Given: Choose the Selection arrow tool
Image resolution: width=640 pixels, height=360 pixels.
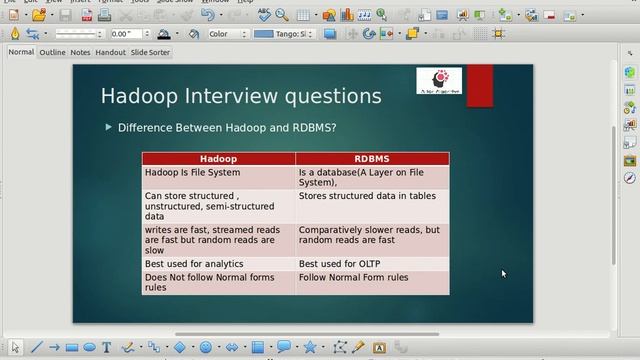Looking at the screenshot, I should [x=15, y=347].
